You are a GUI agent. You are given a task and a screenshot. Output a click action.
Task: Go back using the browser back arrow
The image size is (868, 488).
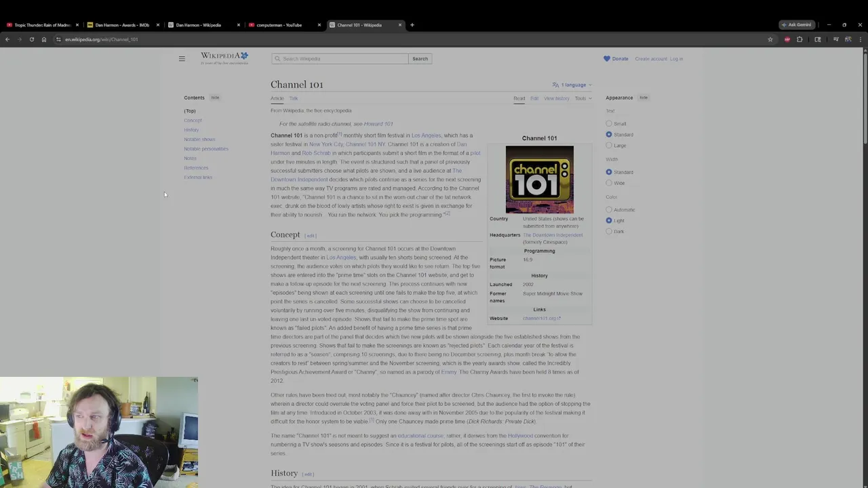(7, 39)
